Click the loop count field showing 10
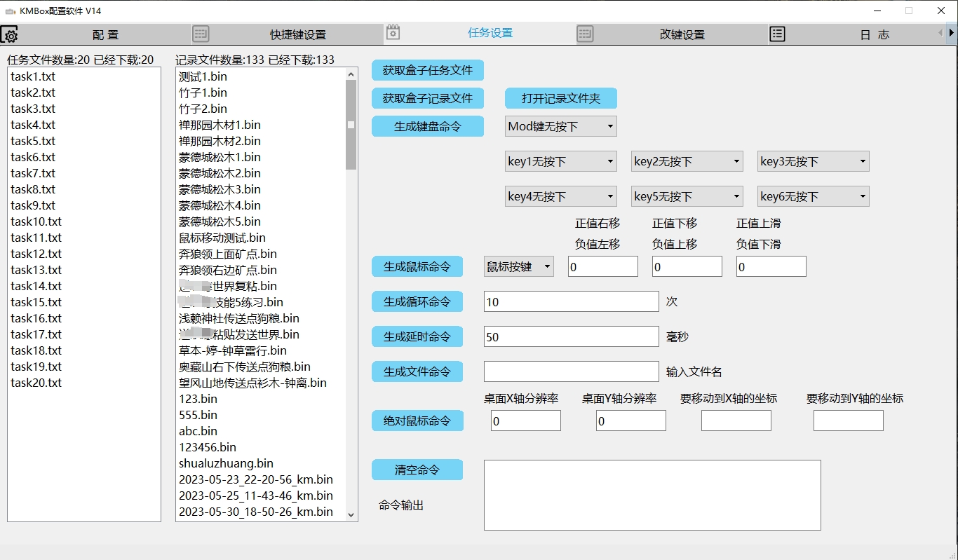Image resolution: width=958 pixels, height=560 pixels. click(572, 301)
